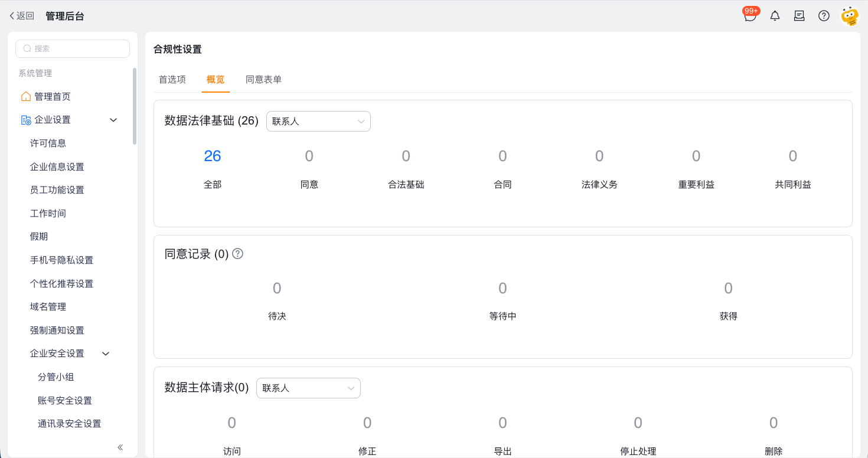Viewport: 868px width, 458px height.
Task: Click the 返回 back arrow
Action: pyautogui.click(x=22, y=16)
